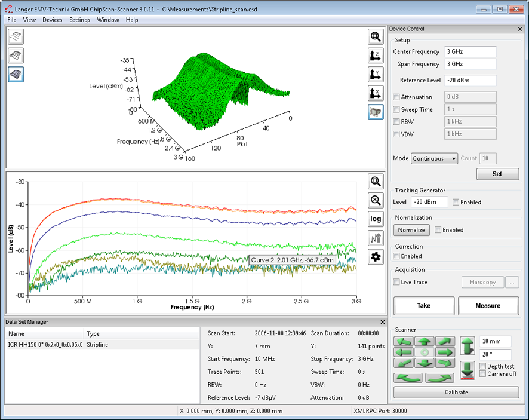Screen dimensions: 529x420
Task: Toggle logarithmic scale on the frequency plot
Action: (x=376, y=219)
